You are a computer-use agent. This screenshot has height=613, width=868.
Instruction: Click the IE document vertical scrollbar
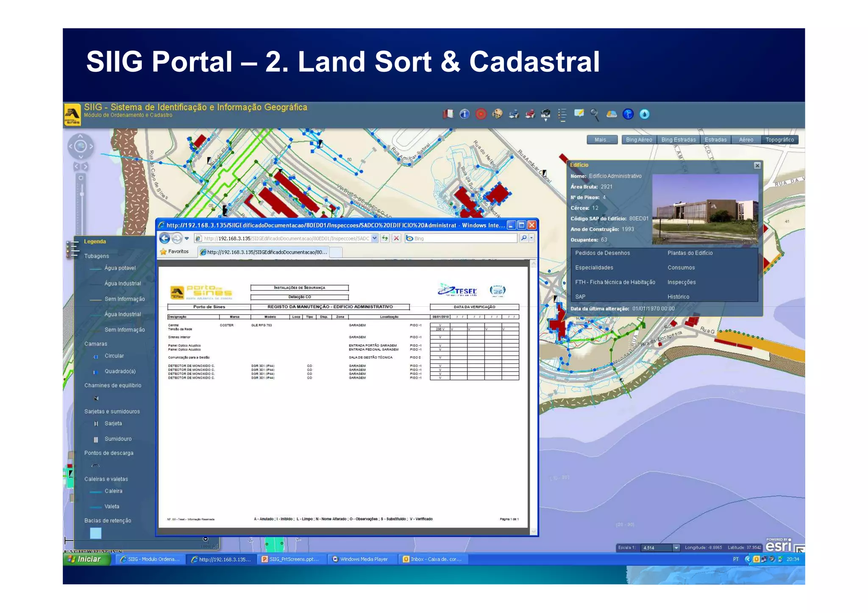(534, 397)
